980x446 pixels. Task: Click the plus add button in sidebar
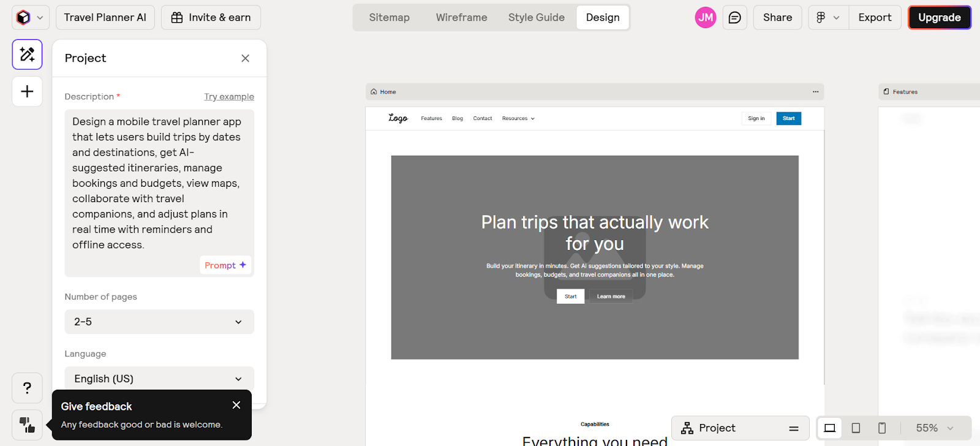[27, 91]
